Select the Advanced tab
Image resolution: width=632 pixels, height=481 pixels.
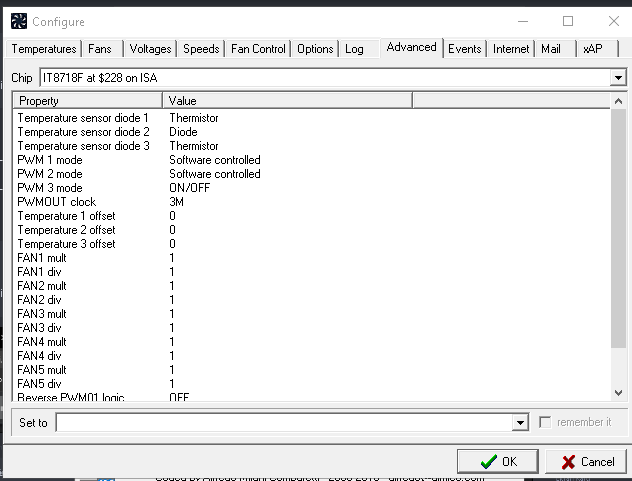(x=412, y=48)
